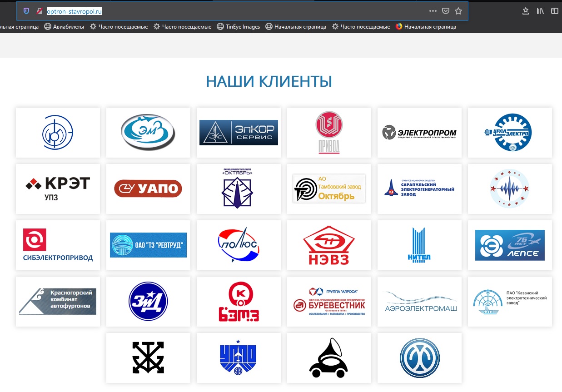The image size is (562, 392).
Task: Open the TinEye Images bookmark
Action: [x=239, y=27]
